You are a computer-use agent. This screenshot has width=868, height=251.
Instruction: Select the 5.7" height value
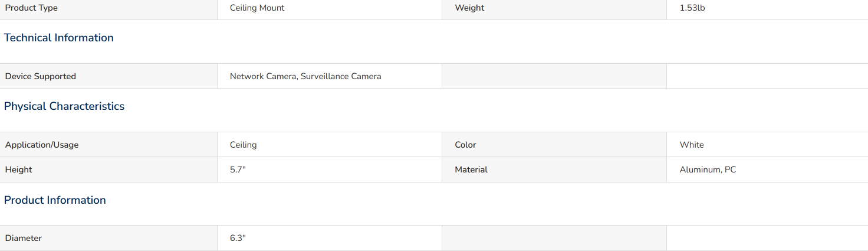pos(238,169)
